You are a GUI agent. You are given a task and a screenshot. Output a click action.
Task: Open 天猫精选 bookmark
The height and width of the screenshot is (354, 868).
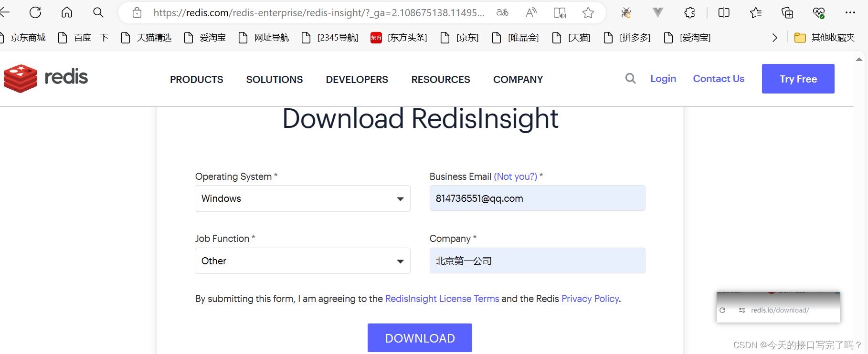147,38
